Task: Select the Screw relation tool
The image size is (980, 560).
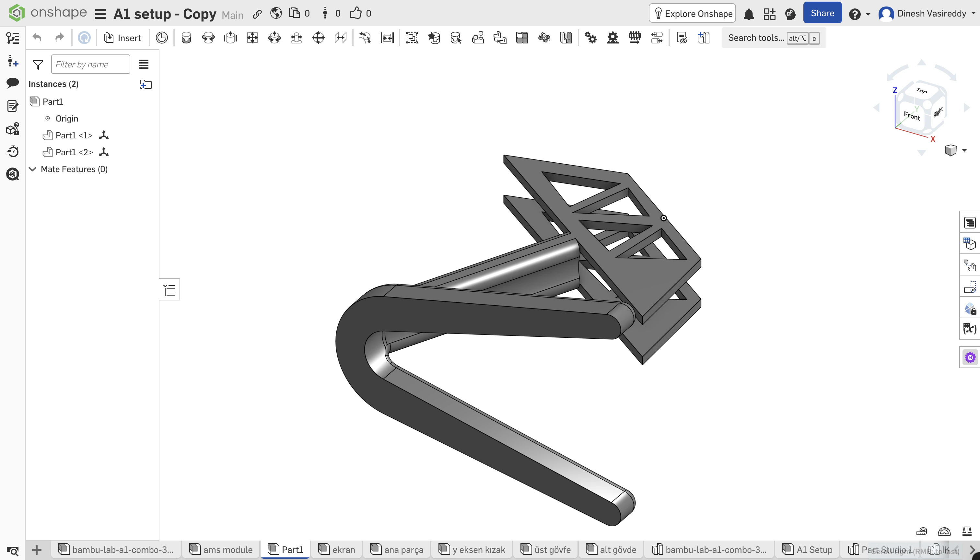Action: [x=635, y=37]
